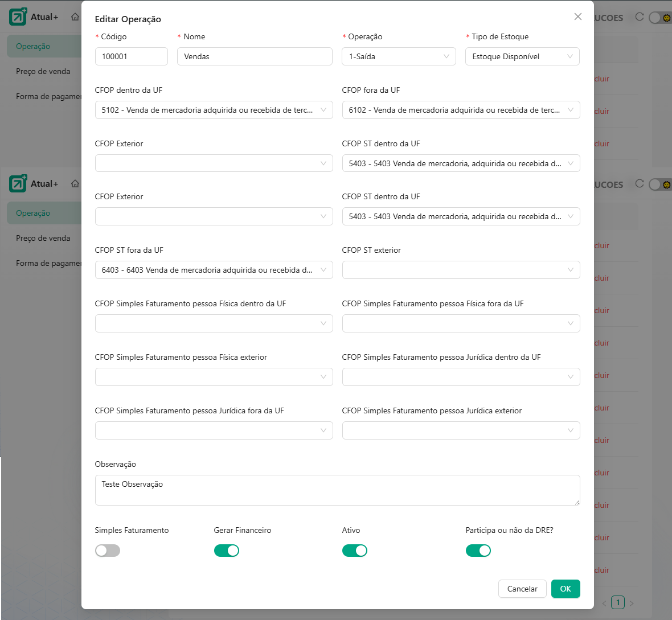
Task: Open Simples Faturamento pessoa Jurídica exterior dropdown
Action: click(x=461, y=430)
